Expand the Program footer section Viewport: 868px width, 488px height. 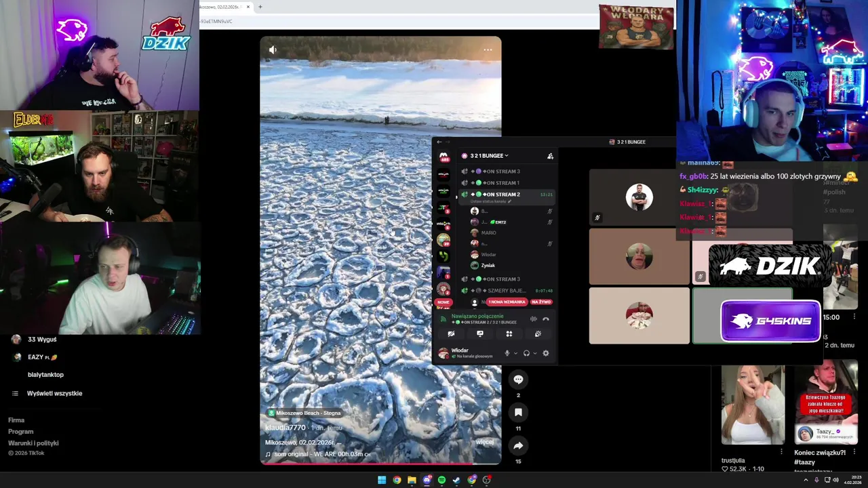[x=20, y=432]
